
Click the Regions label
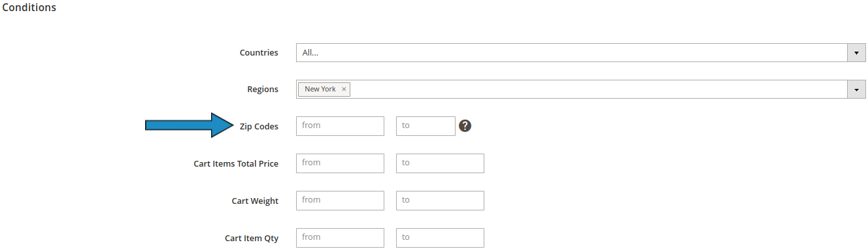pyautogui.click(x=262, y=90)
